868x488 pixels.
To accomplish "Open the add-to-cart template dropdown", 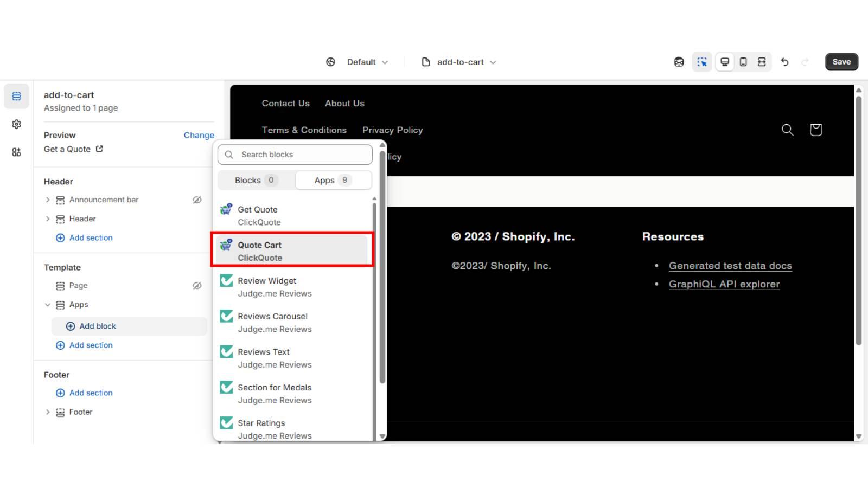I will click(459, 62).
